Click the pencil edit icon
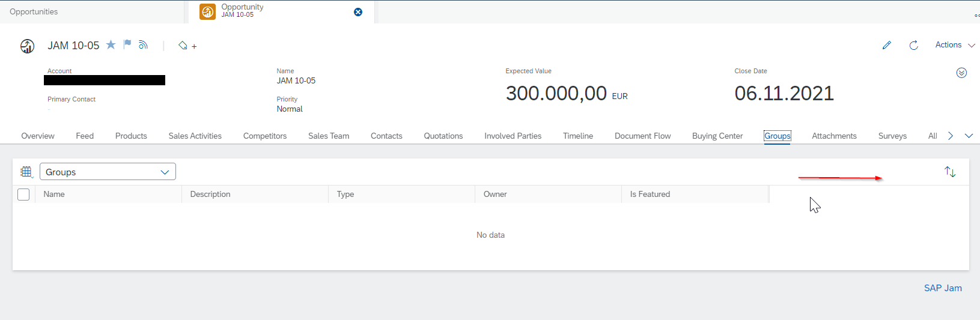980x320 pixels. [x=886, y=45]
